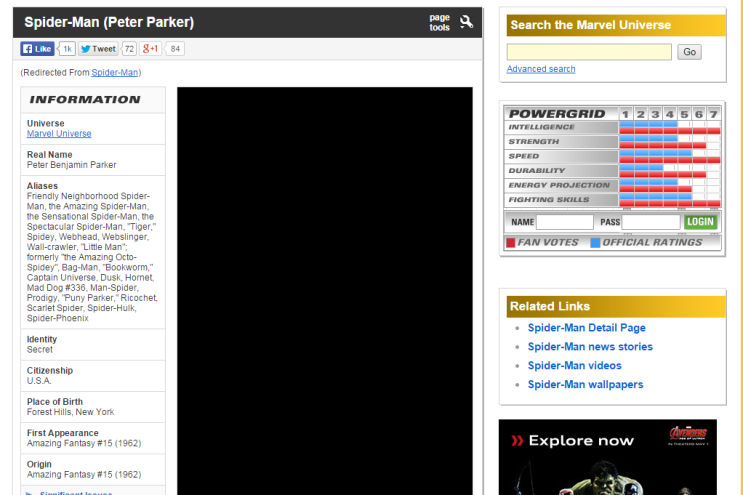Click the Identity Secret text
This screenshot has width=743, height=495.
(40, 350)
